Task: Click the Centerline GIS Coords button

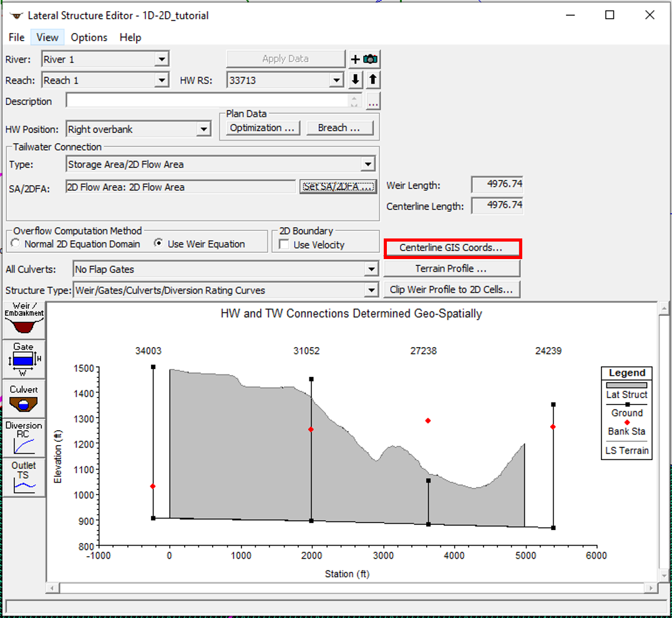Action: pyautogui.click(x=451, y=248)
